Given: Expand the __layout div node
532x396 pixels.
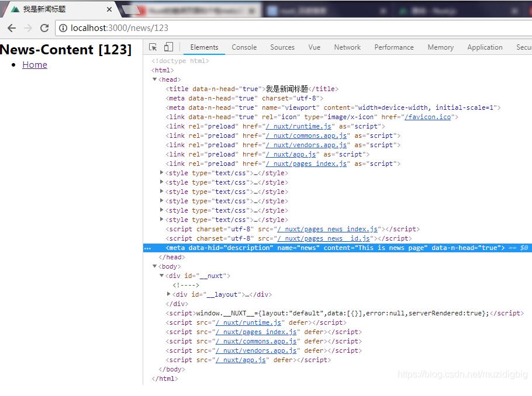Looking at the screenshot, I should coord(169,294).
